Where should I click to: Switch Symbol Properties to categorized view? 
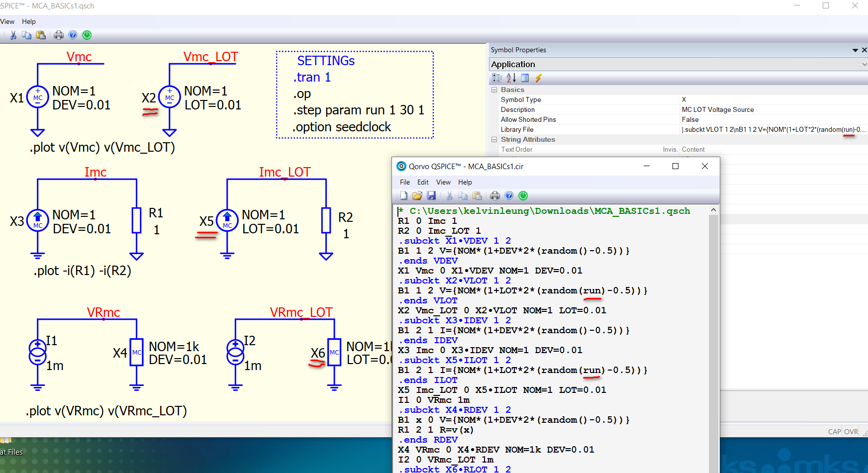click(x=497, y=78)
